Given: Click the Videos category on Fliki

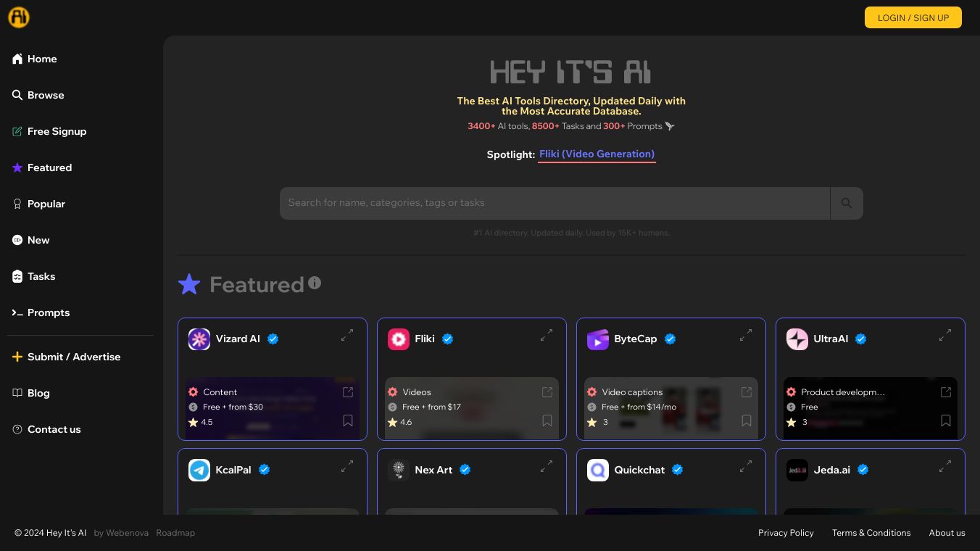Looking at the screenshot, I should pyautogui.click(x=417, y=392).
